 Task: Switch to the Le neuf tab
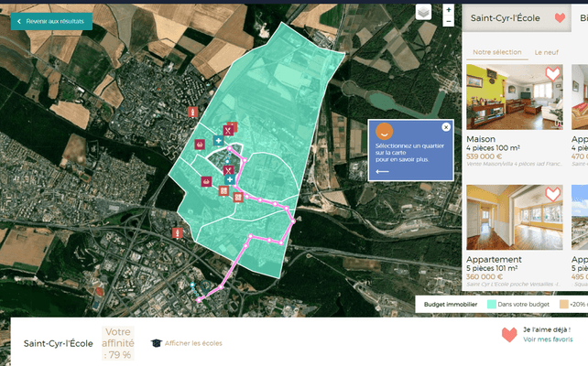coord(547,52)
